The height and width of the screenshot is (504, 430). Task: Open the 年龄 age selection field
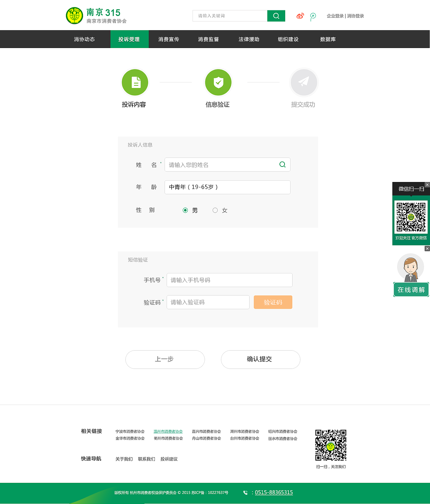[x=227, y=187]
